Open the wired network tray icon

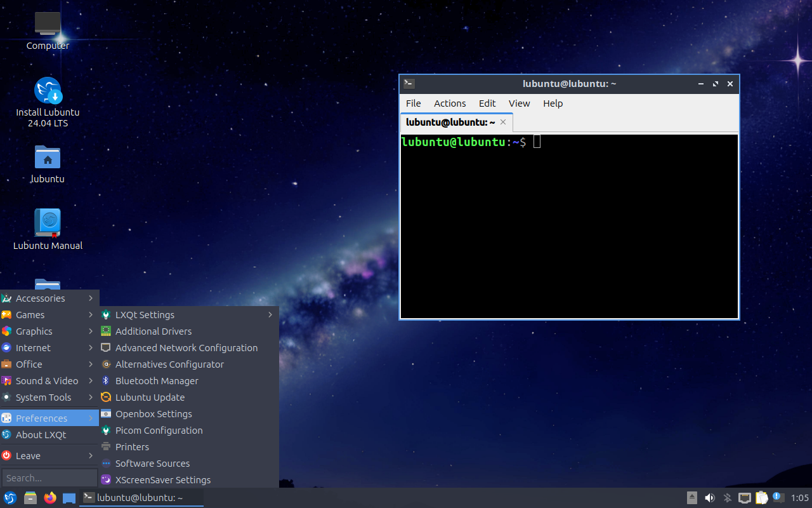(x=745, y=498)
